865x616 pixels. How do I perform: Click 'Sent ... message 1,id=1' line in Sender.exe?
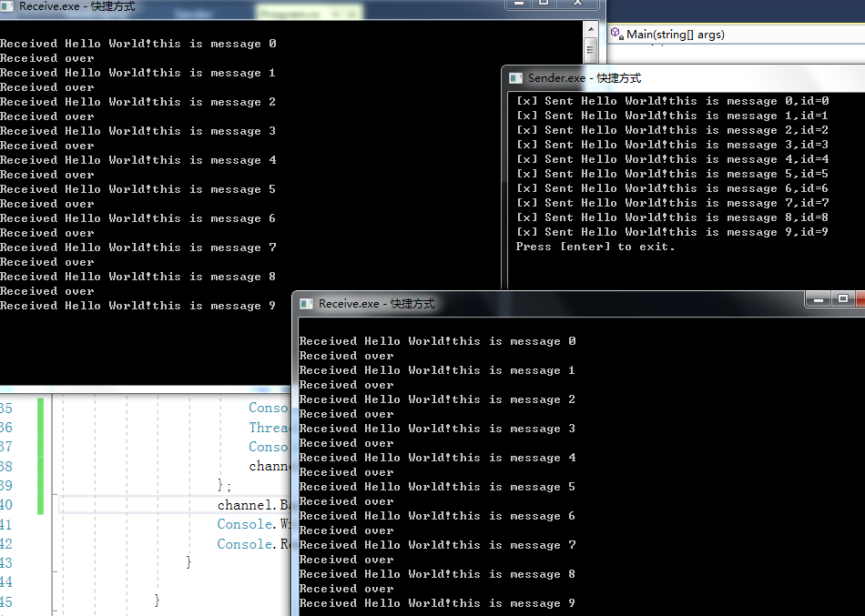click(673, 116)
